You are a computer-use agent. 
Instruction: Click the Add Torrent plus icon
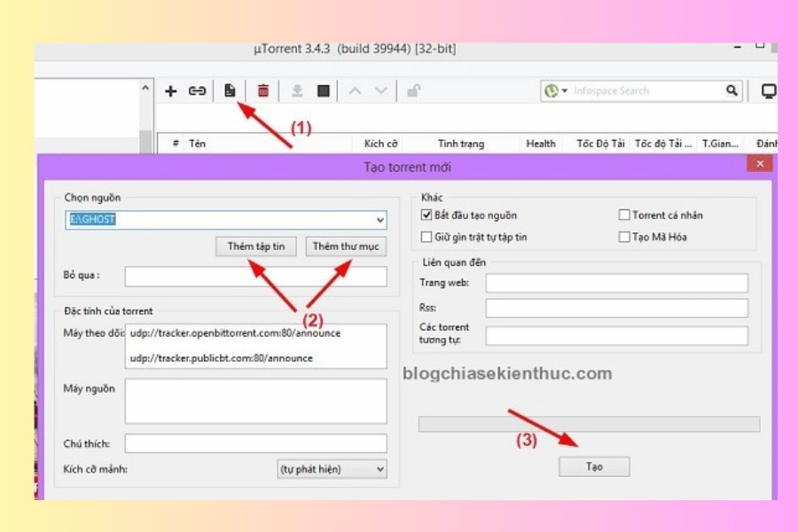(171, 90)
